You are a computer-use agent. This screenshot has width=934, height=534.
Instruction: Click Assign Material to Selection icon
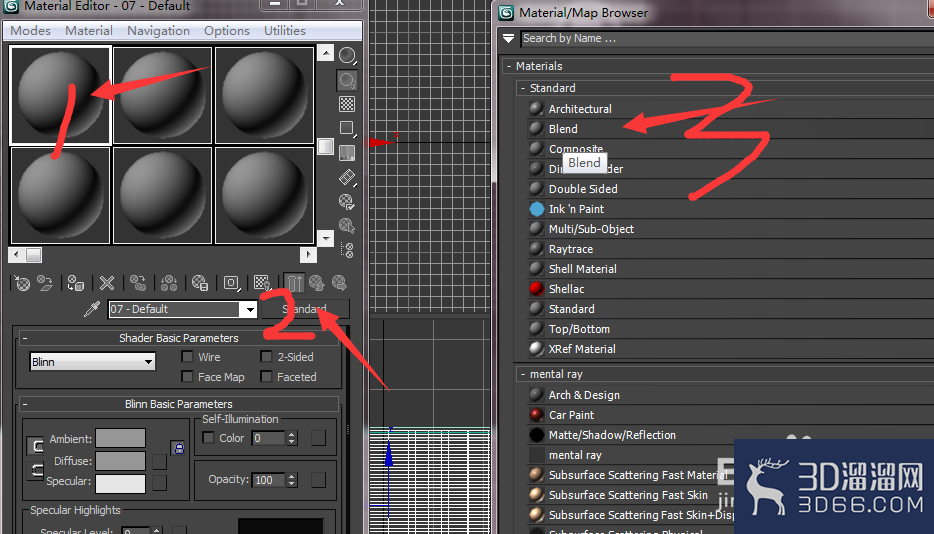(76, 283)
